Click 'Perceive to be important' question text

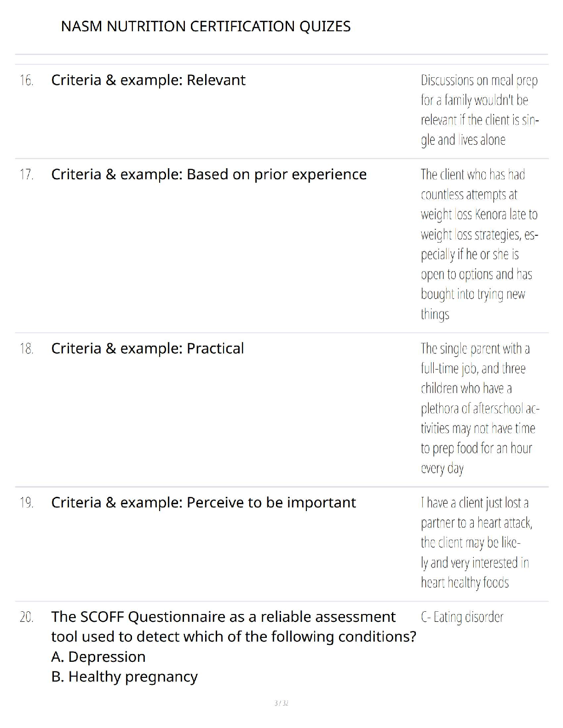point(271,502)
